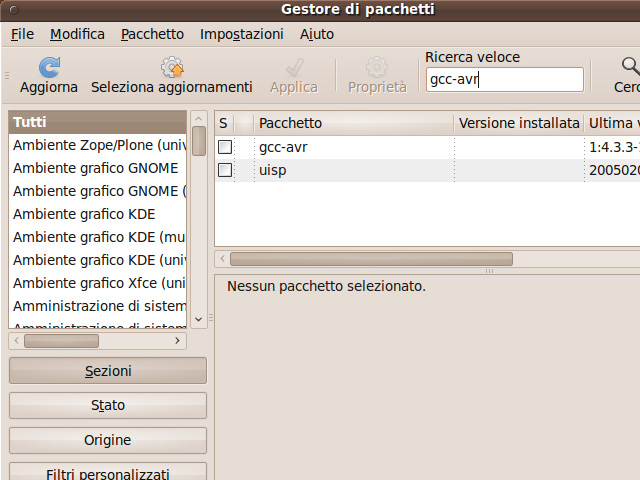Sort by the S status column
The height and width of the screenshot is (480, 640).
coord(223,123)
